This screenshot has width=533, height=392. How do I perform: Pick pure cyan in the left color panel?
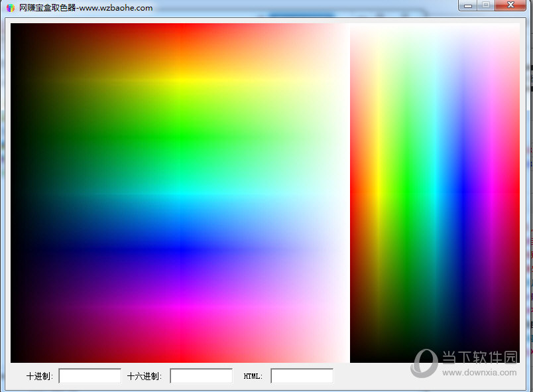coord(182,194)
